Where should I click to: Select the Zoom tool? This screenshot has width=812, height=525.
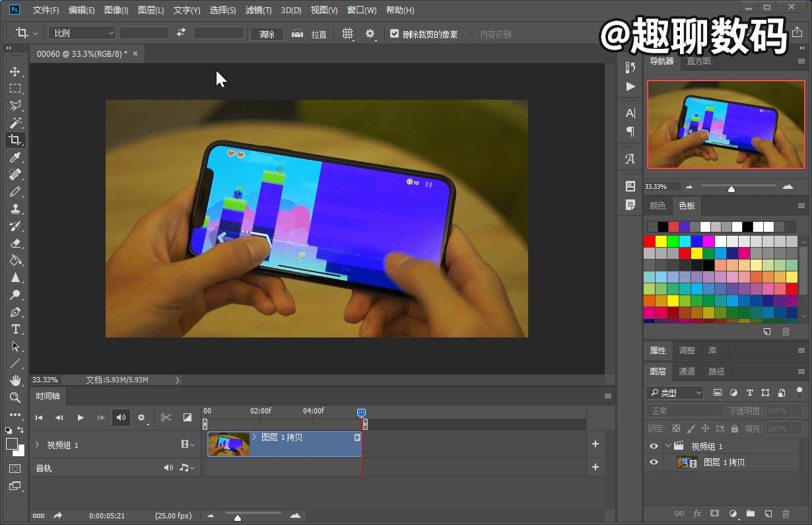click(x=14, y=398)
